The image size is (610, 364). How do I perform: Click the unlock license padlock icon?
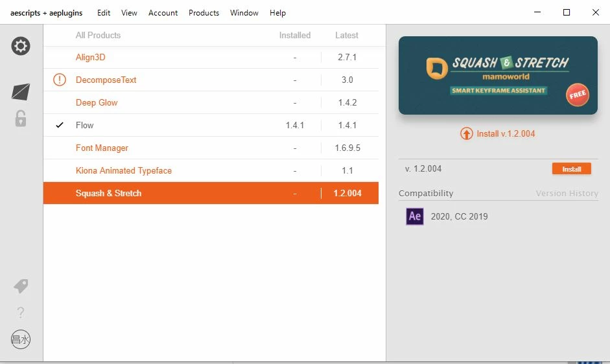(21, 119)
